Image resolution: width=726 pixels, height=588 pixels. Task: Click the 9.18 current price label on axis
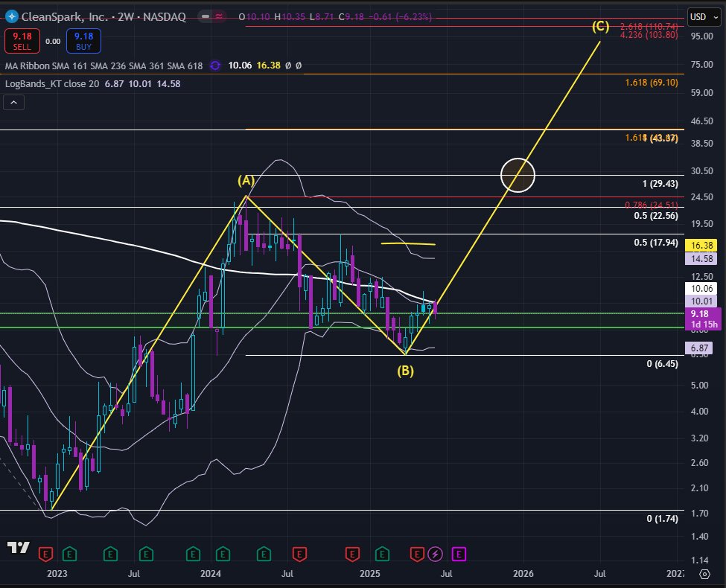click(698, 314)
